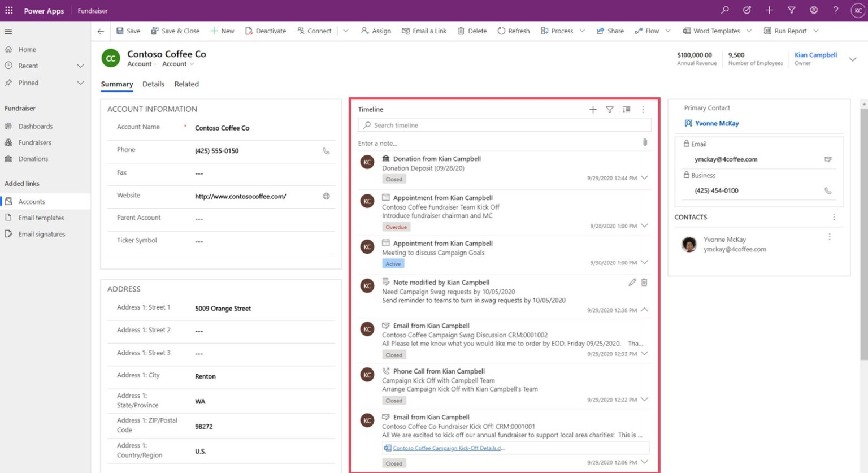
Task: Switch to the Details tab
Action: (153, 84)
